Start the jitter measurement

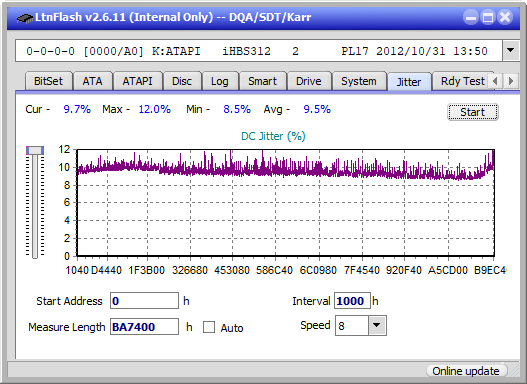pyautogui.click(x=473, y=112)
